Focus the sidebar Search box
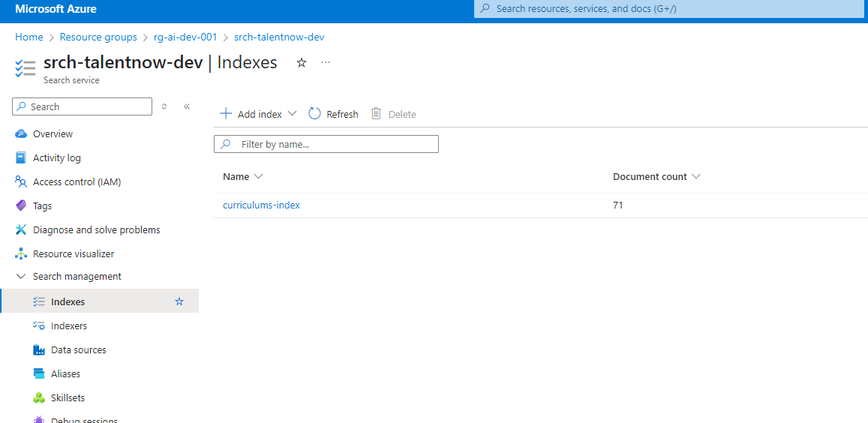 point(82,106)
